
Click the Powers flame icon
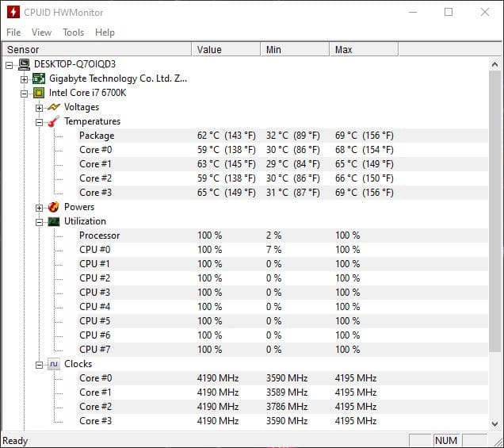click(54, 207)
